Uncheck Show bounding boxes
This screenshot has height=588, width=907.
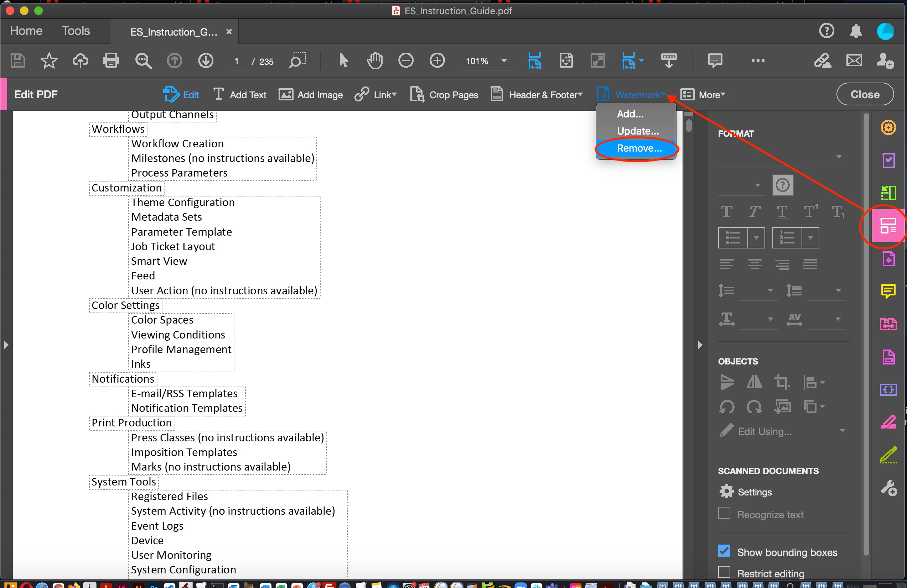(x=724, y=551)
